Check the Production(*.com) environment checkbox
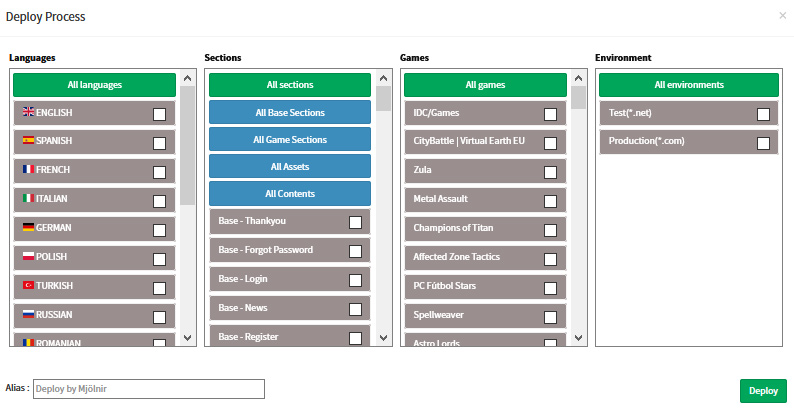794x413 pixels. coord(763,143)
